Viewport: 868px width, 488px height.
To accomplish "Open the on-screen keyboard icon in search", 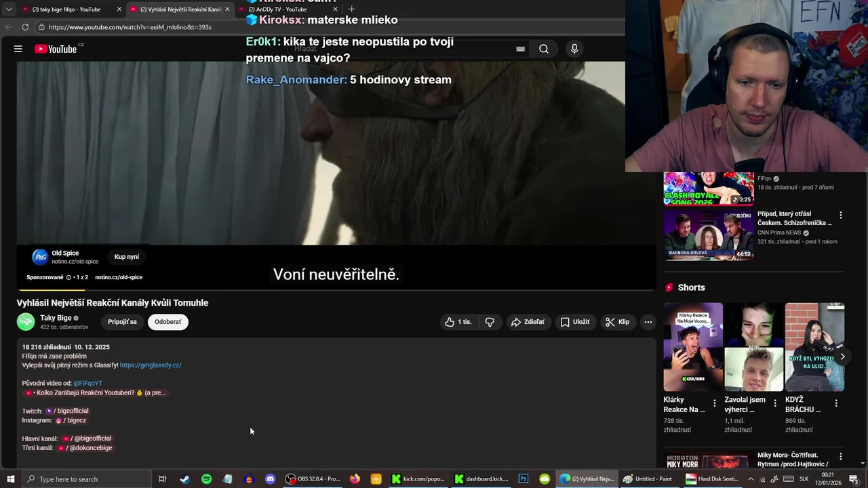I will pyautogui.click(x=520, y=49).
